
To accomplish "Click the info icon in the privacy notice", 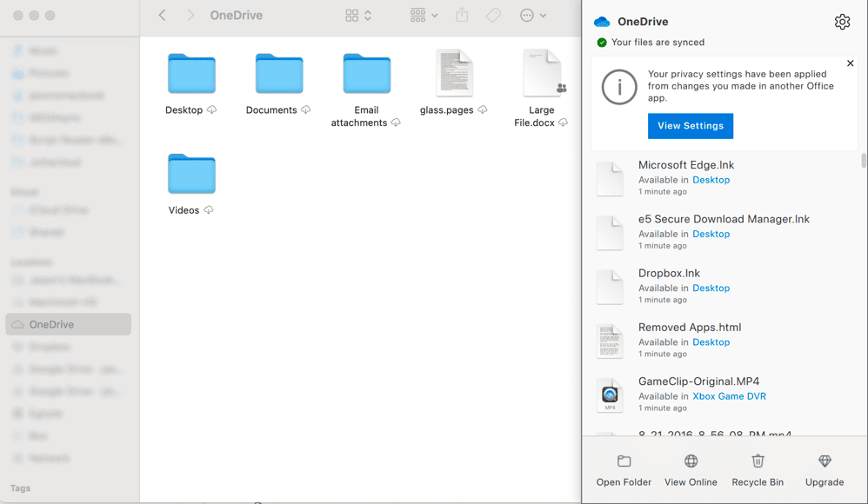I will (619, 87).
